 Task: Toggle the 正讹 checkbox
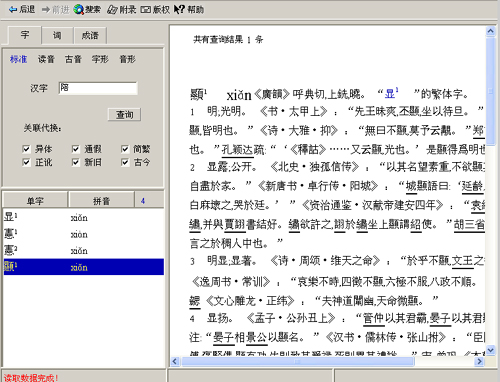(x=26, y=162)
